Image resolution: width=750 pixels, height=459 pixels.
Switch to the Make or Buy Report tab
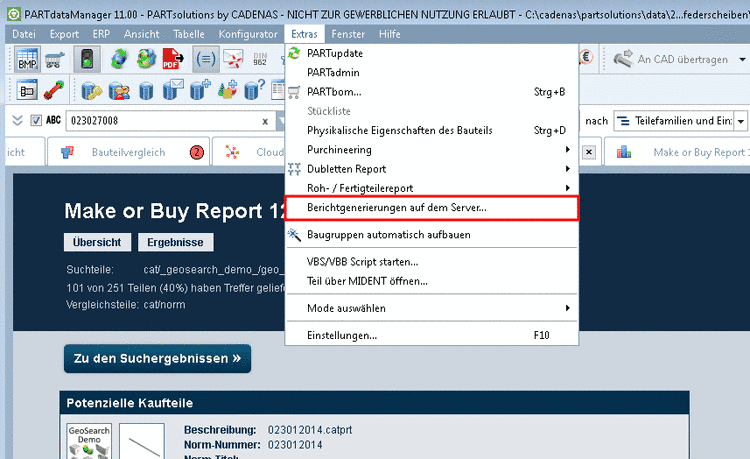click(x=677, y=152)
